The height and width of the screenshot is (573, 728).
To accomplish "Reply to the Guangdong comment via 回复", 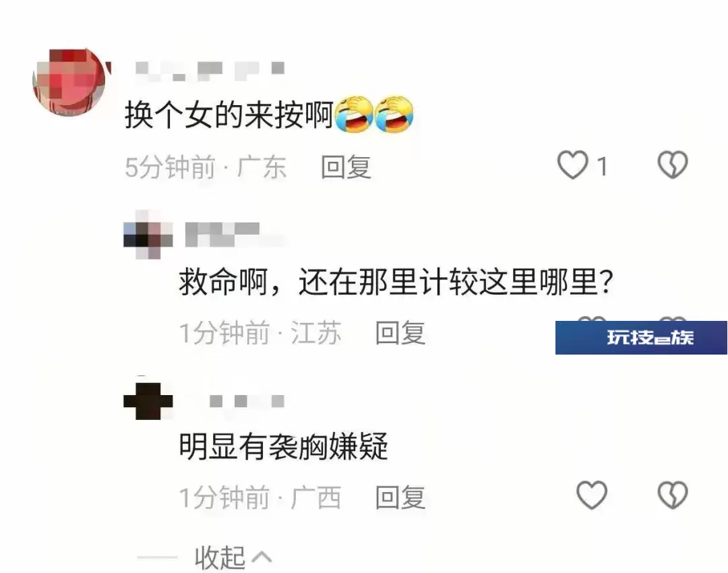I will click(x=346, y=167).
